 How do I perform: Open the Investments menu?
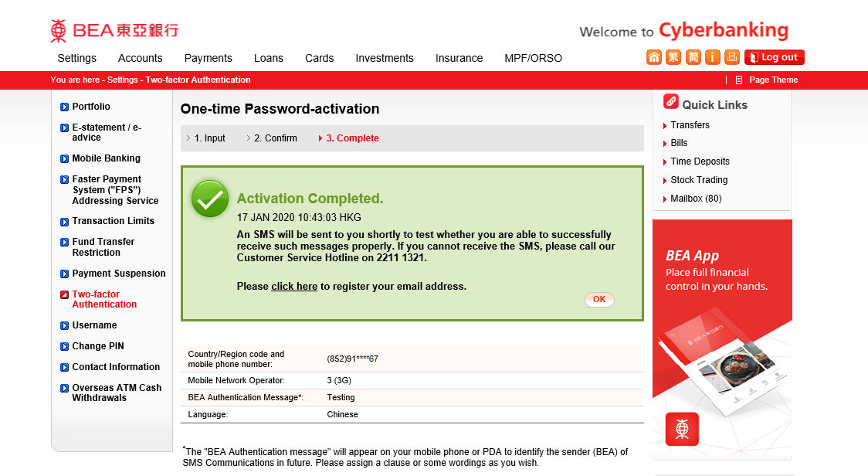click(384, 58)
